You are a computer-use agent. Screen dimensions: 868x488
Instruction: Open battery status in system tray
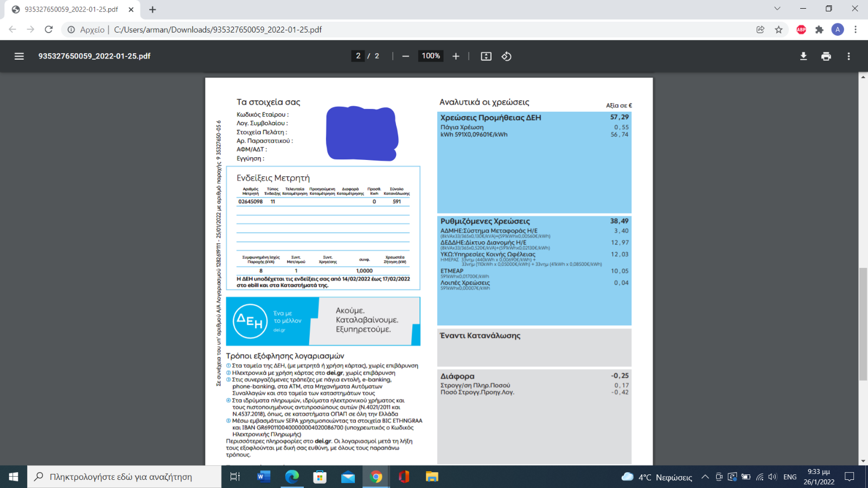point(746,477)
